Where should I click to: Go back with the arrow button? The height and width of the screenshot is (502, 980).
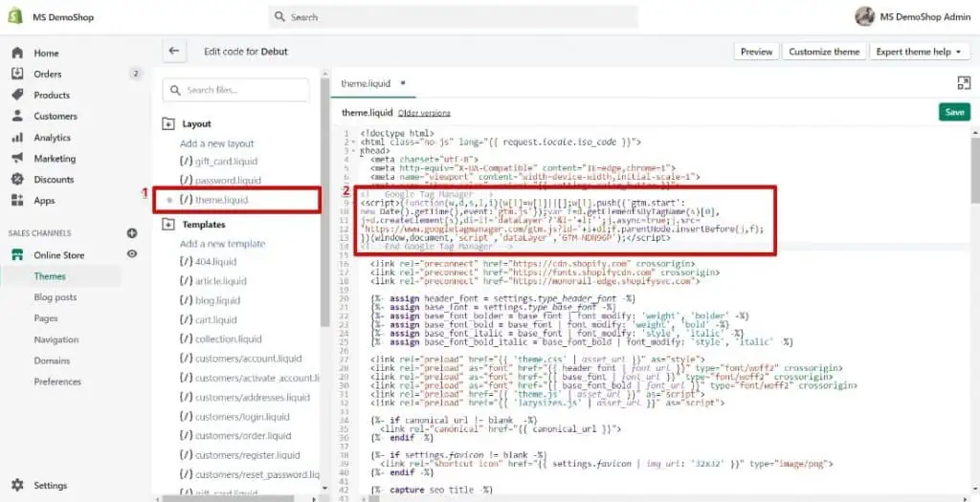point(174,52)
